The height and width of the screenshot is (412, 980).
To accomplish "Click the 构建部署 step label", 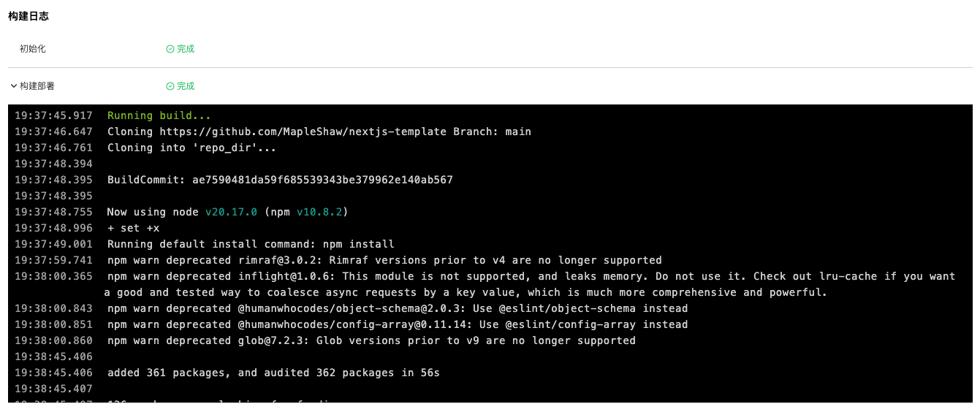I will [x=37, y=86].
